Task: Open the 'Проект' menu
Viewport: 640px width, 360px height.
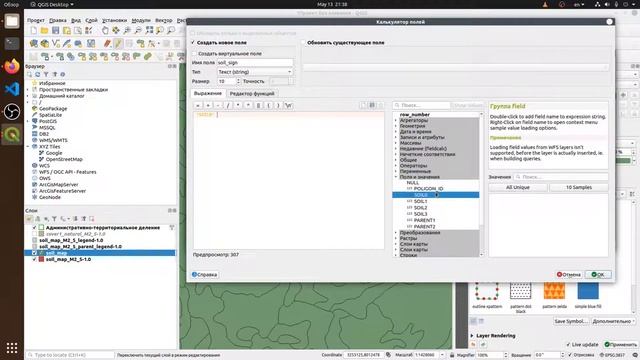Action: 36,20
